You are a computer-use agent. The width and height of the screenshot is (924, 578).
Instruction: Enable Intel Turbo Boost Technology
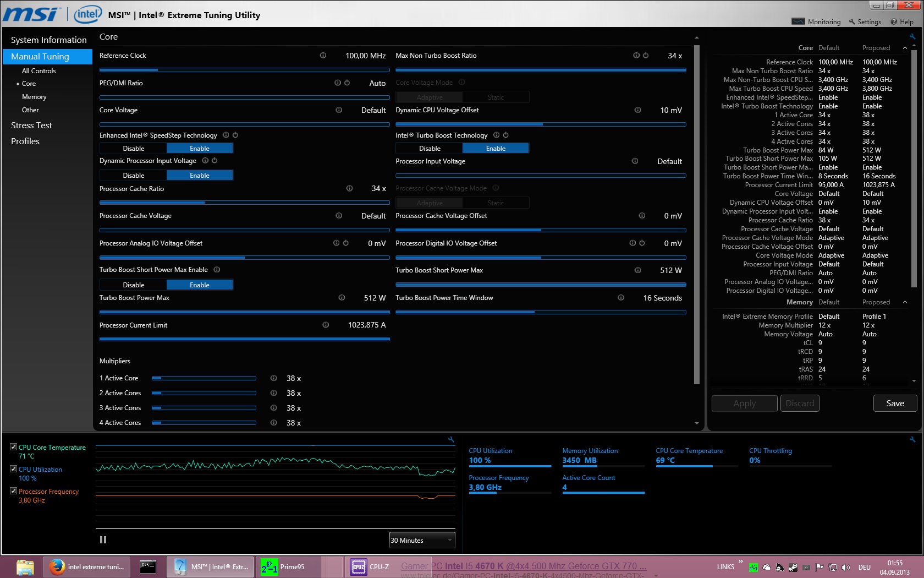496,148
